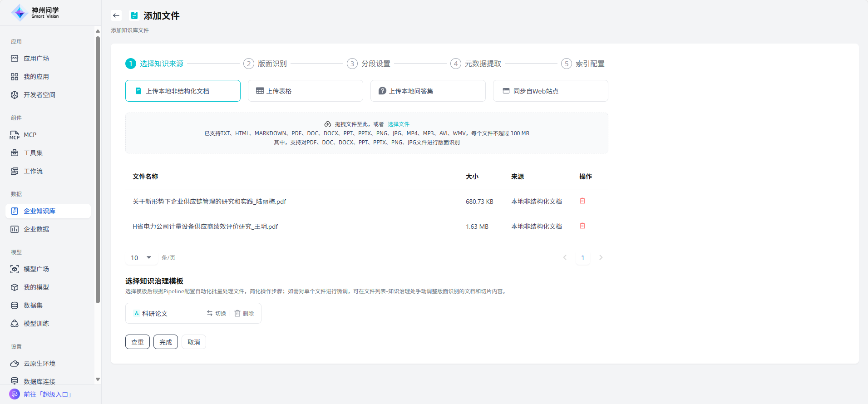Click the next page arrow in pagination
Viewport: 868px width, 404px height.
click(x=601, y=258)
